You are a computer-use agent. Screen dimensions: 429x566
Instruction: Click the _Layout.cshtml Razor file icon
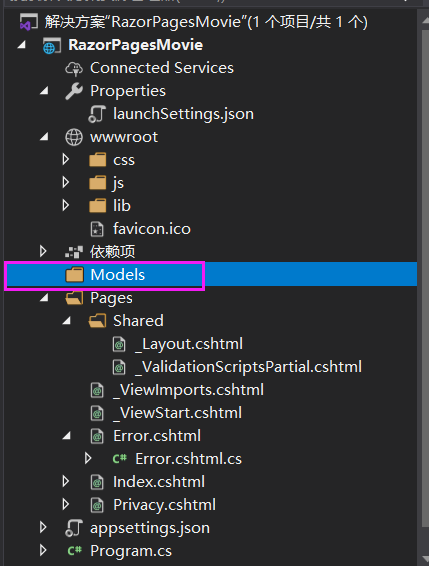[x=119, y=344]
